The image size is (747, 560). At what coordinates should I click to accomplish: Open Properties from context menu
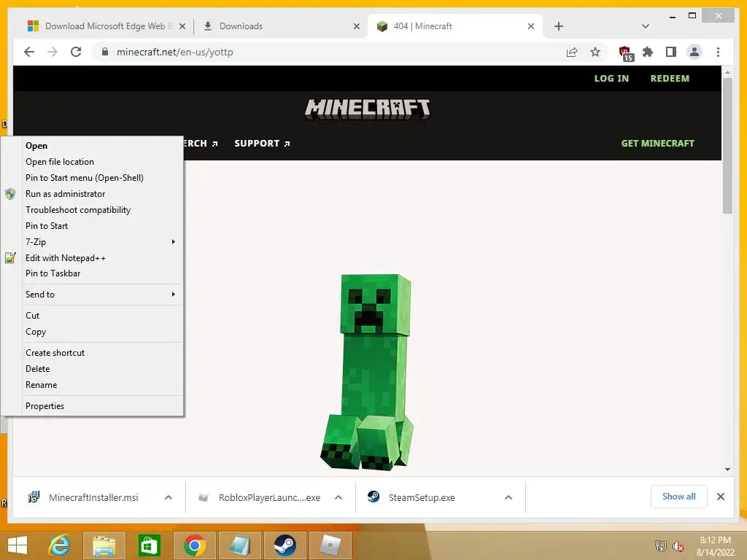pos(102,405)
